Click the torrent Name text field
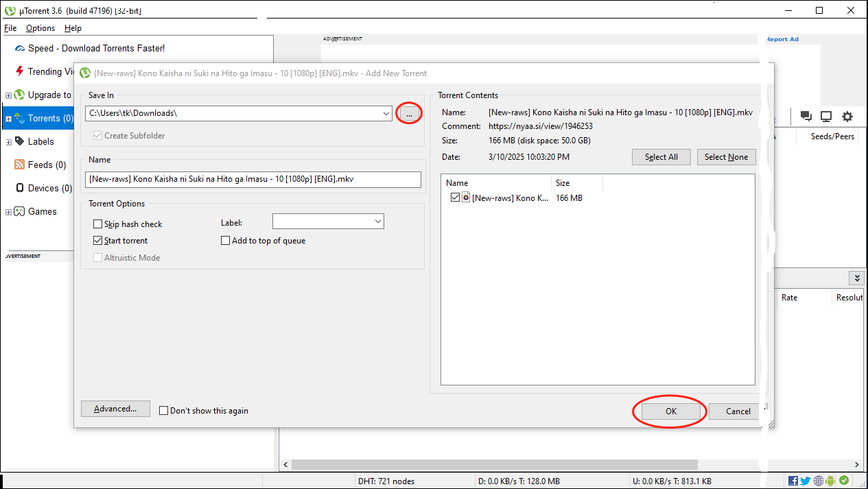 [253, 179]
